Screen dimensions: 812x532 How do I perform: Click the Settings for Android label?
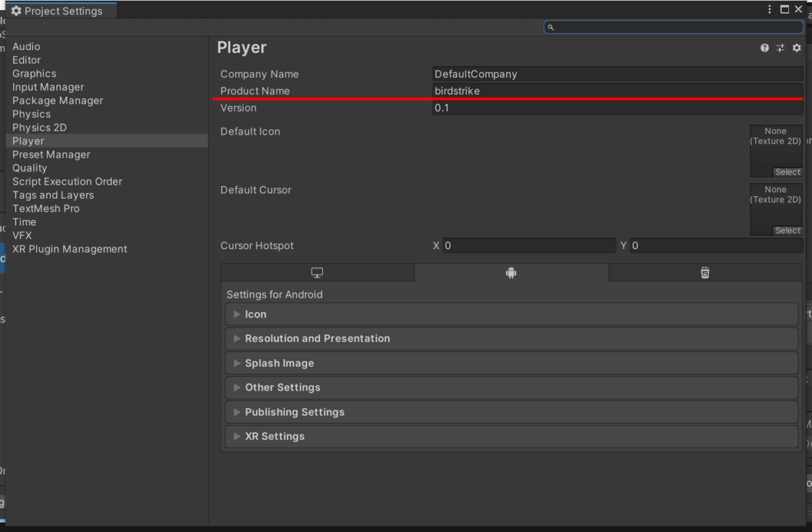[x=275, y=294]
